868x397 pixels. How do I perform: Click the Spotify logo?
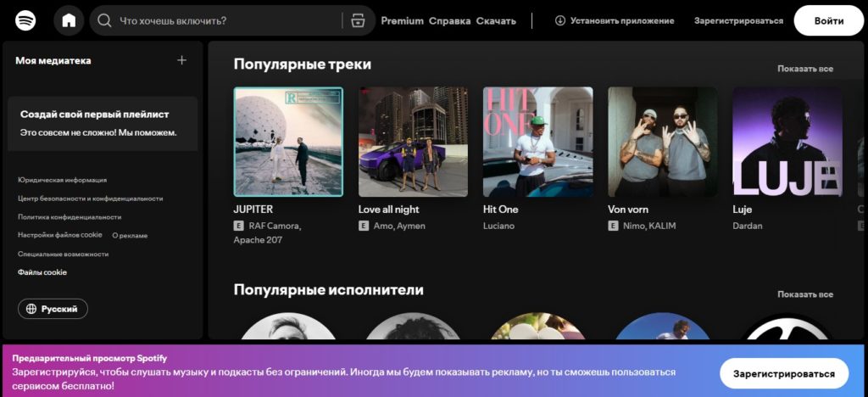(25, 20)
